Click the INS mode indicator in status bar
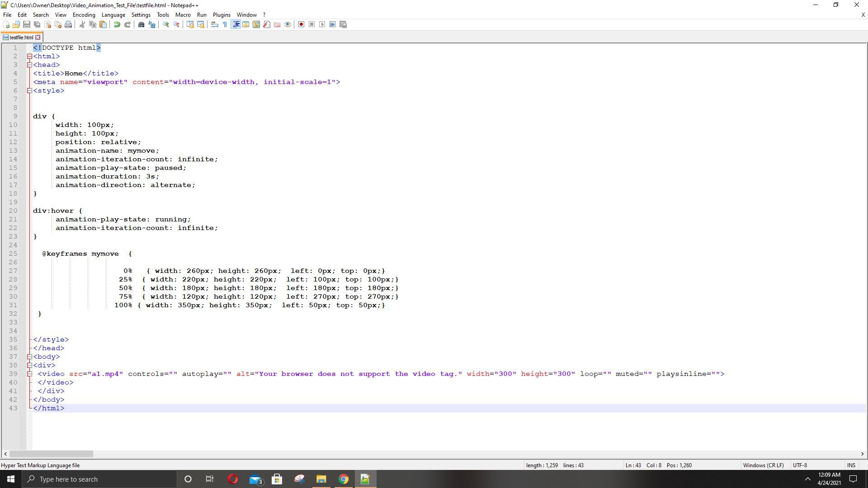The height and width of the screenshot is (488, 868). click(851, 465)
